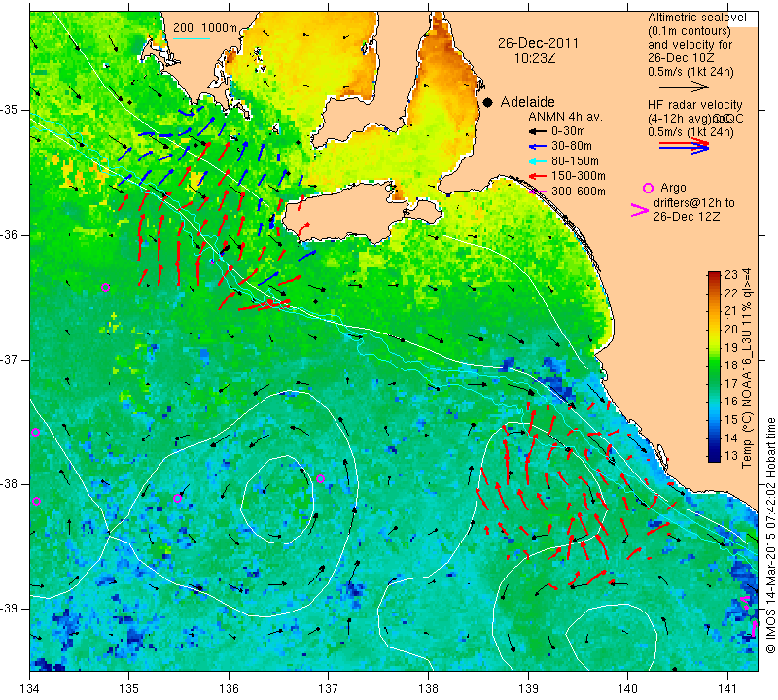This screenshot has height=700, width=778.
Task: Click the blue 30-80m legend arrow
Action: click(x=537, y=147)
